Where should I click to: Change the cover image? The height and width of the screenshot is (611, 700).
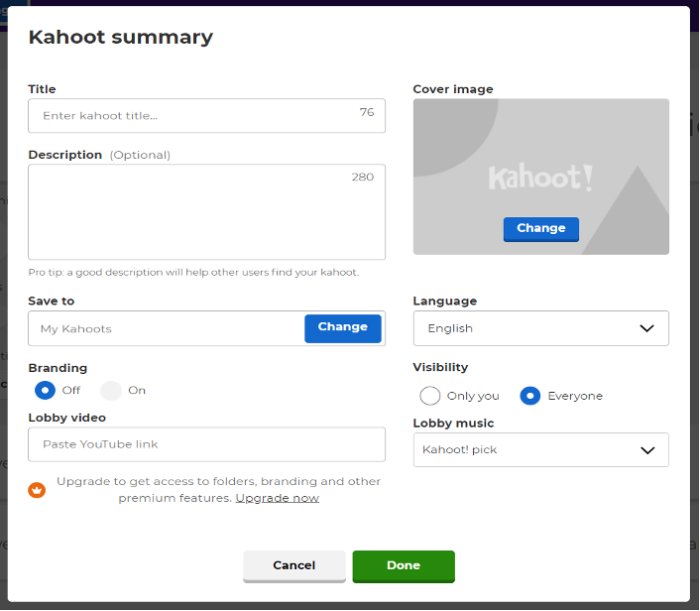[x=541, y=229]
